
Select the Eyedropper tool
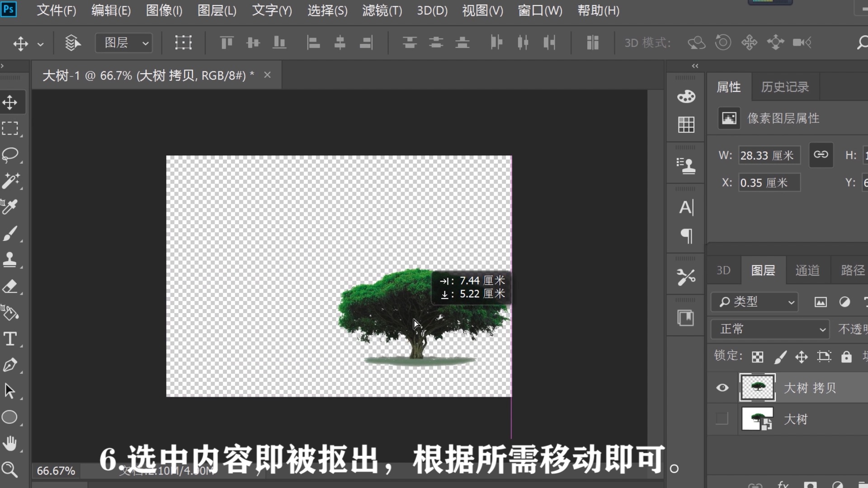[x=10, y=207]
